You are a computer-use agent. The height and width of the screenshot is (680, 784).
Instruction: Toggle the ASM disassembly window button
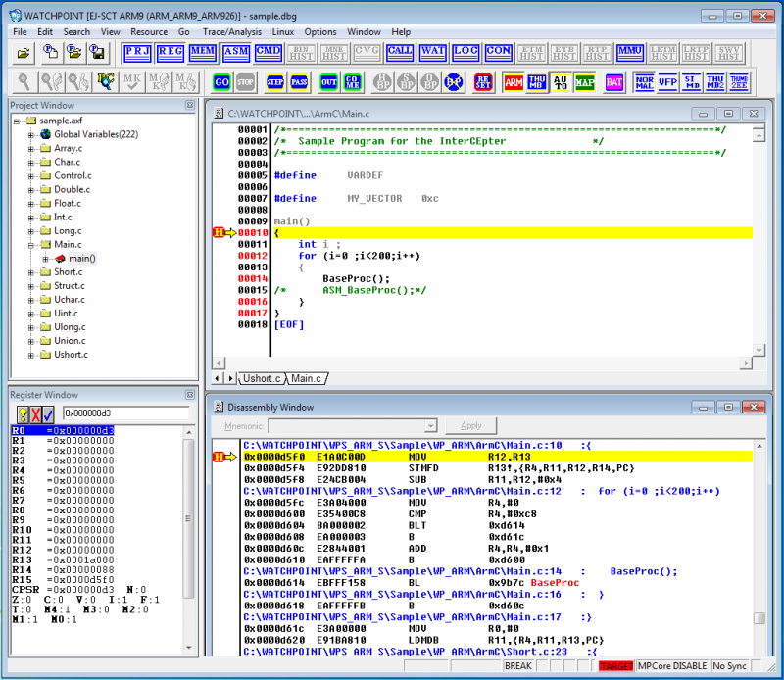(x=236, y=53)
